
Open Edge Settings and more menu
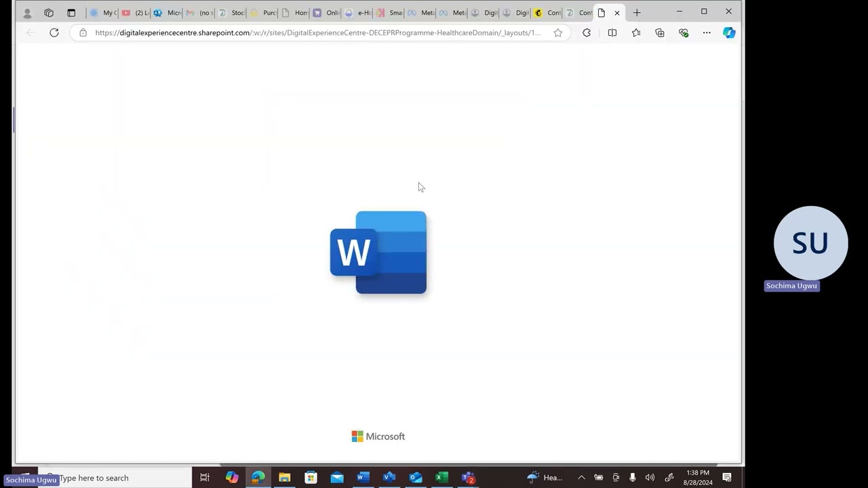pyautogui.click(x=707, y=33)
